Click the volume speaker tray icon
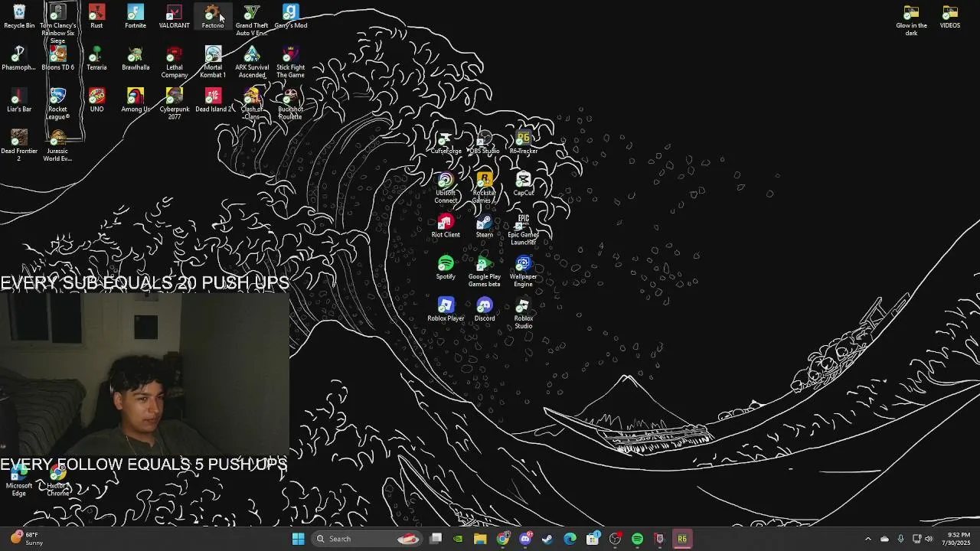This screenshot has width=980, height=551. (929, 539)
